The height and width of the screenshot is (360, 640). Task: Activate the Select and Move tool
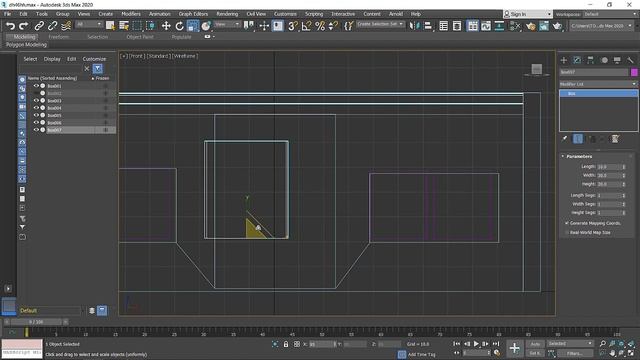166,26
